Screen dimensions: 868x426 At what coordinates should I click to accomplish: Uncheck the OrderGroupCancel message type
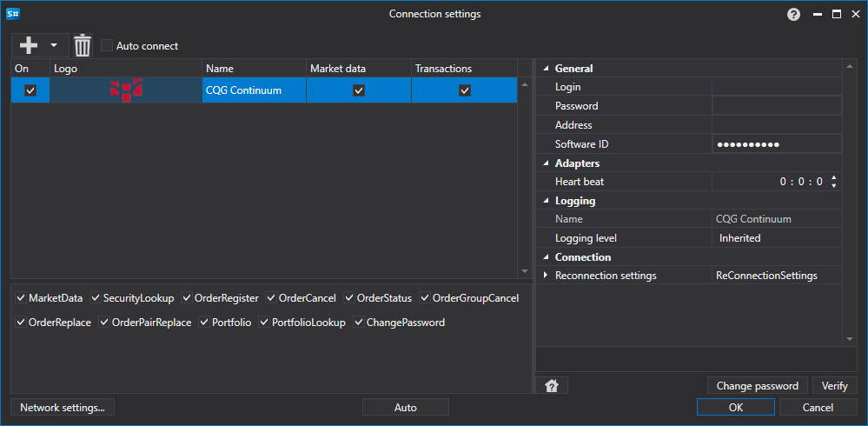[425, 298]
